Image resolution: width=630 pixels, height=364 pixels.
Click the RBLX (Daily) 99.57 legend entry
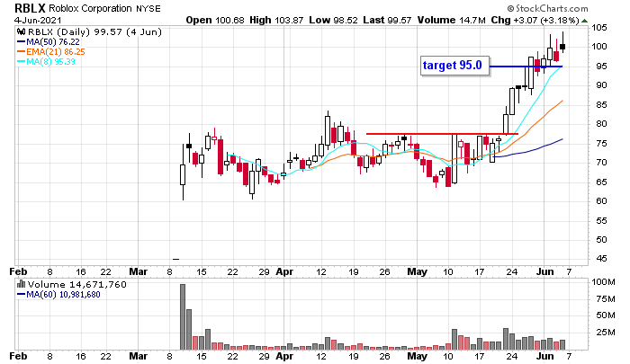click(x=94, y=31)
